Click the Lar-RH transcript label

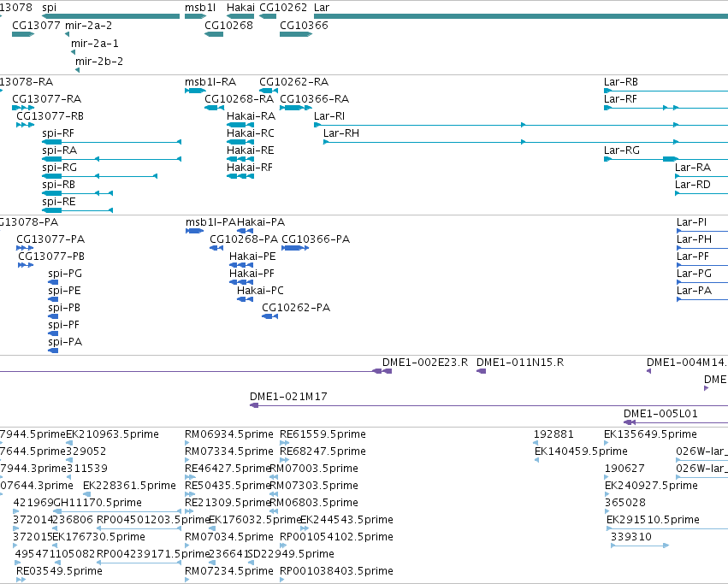[x=340, y=133]
